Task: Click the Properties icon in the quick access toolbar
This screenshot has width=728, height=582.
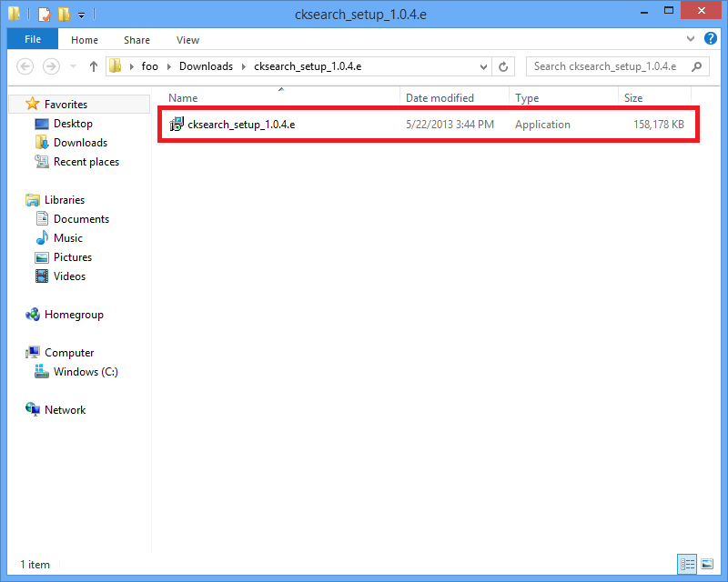Action: tap(44, 15)
